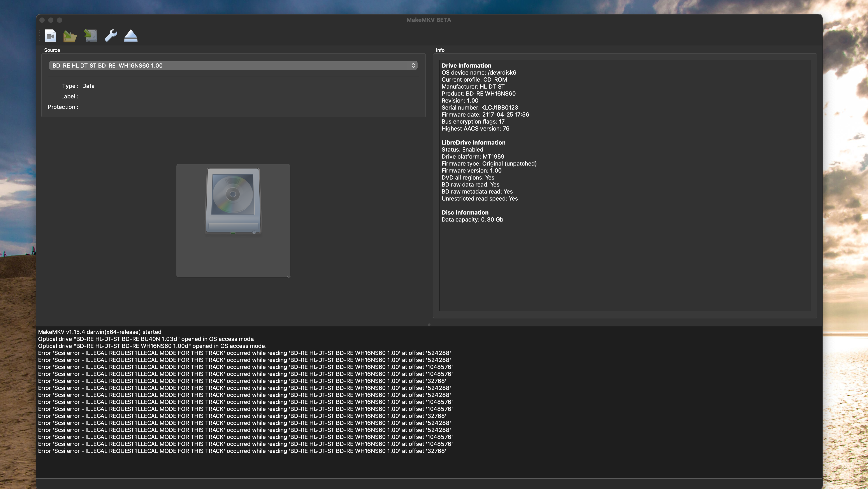Click log line mentioning BU40N 1.03d drive

[146, 339]
